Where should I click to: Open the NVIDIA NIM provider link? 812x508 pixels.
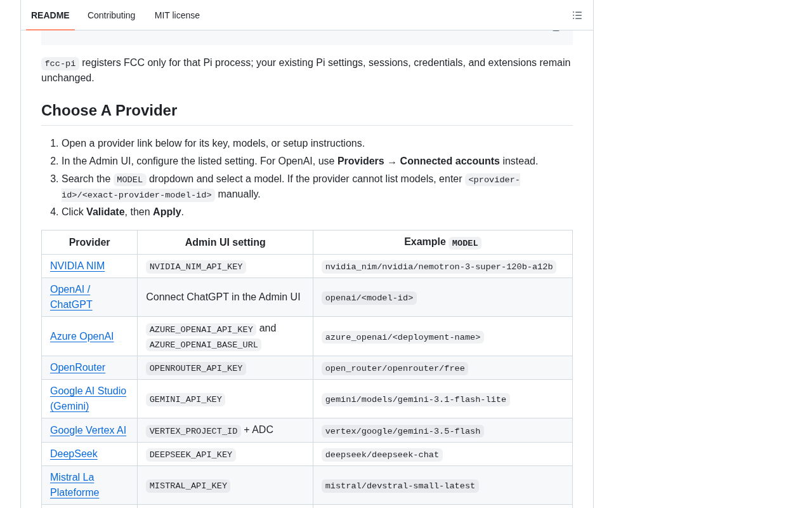[77, 266]
